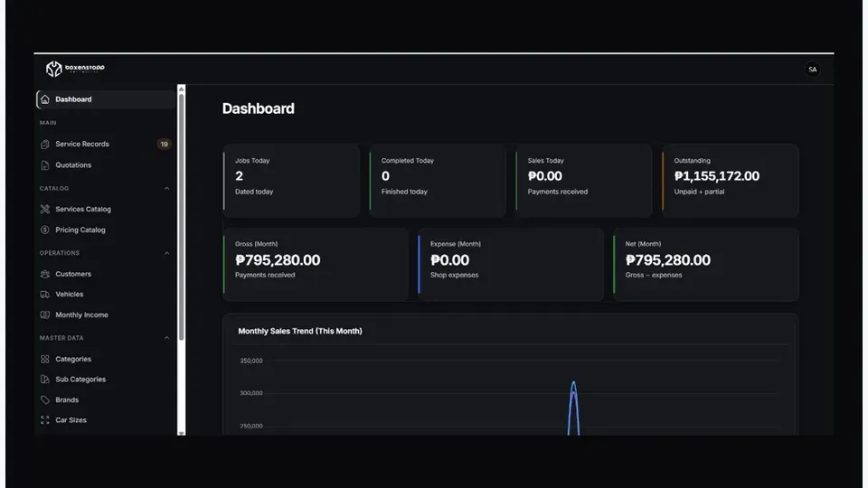Viewport: 868px width, 488px height.
Task: Open Pricing Catalog
Action: pos(106,230)
